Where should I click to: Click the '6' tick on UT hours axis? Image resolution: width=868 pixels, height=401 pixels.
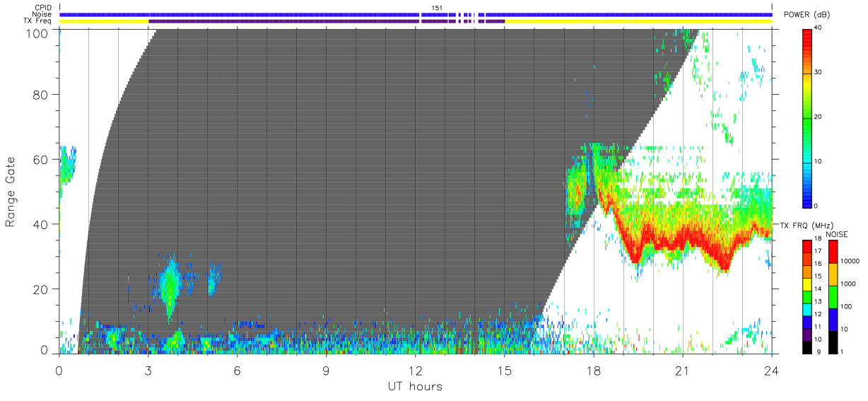237,371
